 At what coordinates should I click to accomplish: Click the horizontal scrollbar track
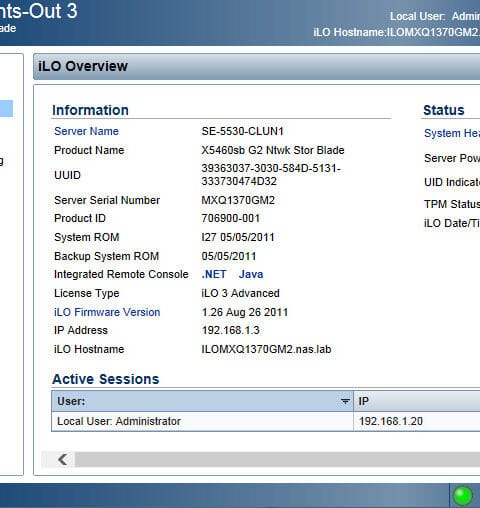click(x=277, y=460)
